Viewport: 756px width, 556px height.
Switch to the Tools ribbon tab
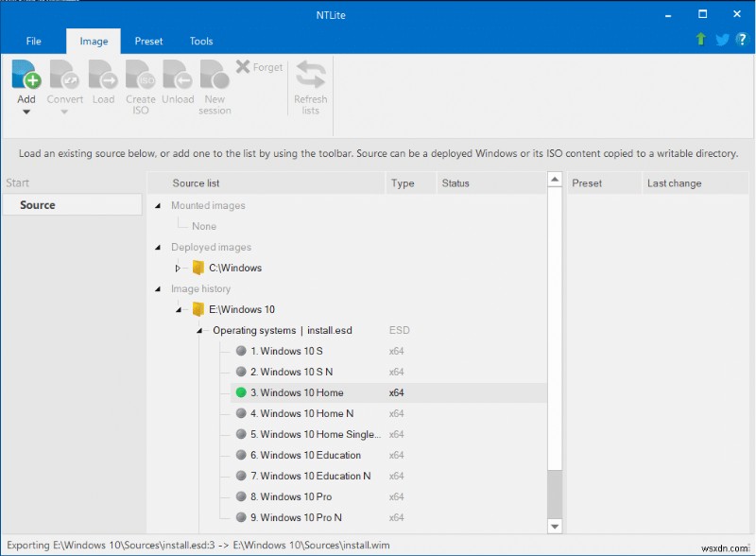click(x=200, y=41)
